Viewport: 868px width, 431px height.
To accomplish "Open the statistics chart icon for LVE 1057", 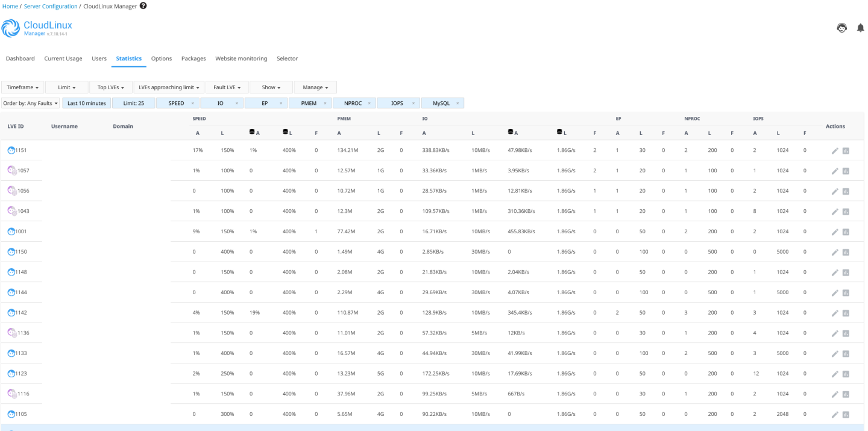I will coord(846,171).
